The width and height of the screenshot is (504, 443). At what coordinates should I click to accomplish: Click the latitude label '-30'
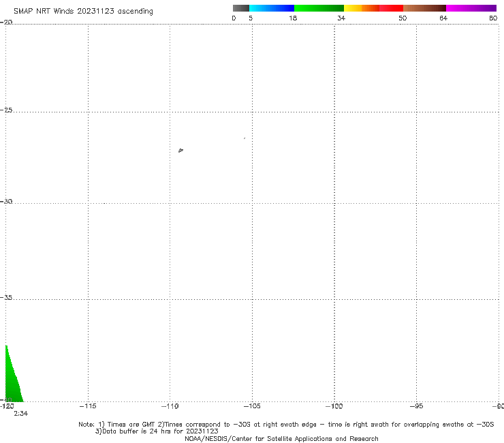[x=6, y=201]
